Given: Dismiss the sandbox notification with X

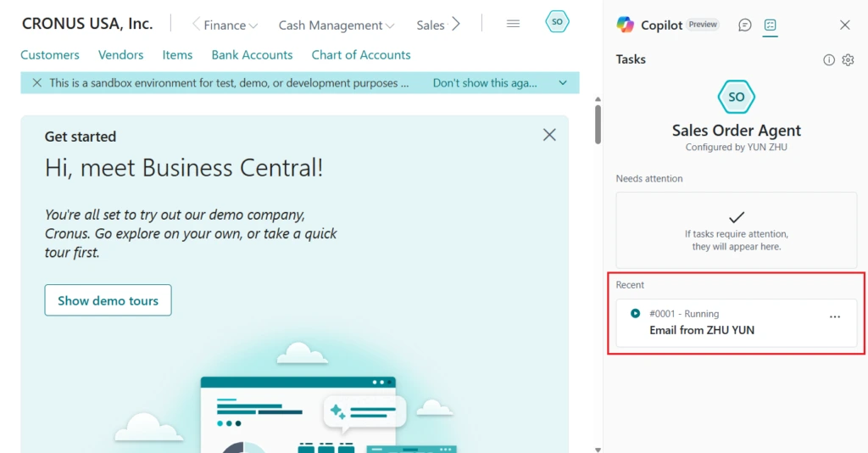Looking at the screenshot, I should click(36, 83).
